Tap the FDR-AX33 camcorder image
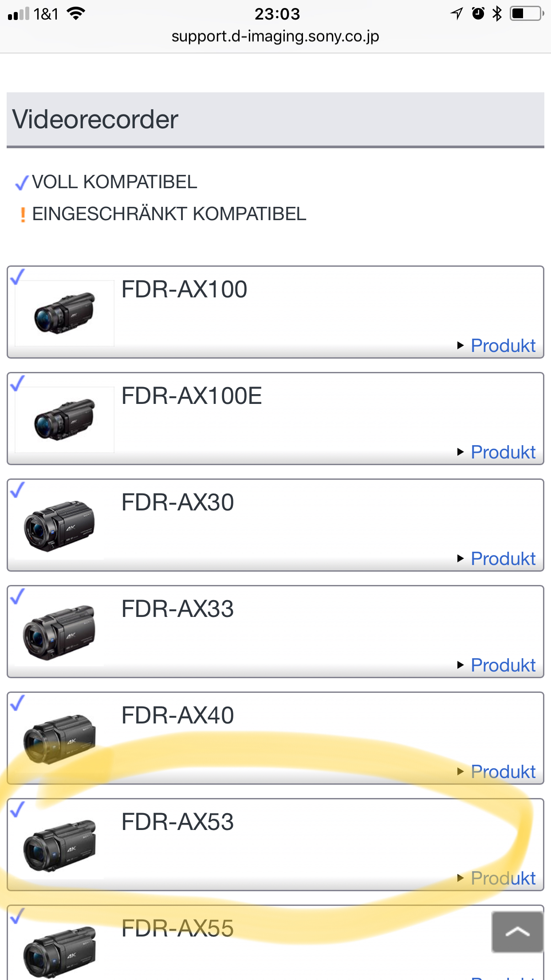 60,632
